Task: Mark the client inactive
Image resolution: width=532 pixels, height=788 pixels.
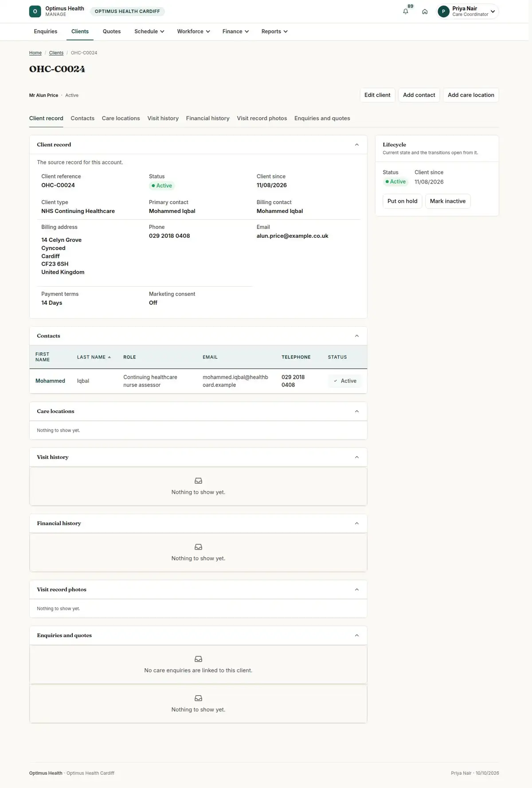Action: (448, 201)
